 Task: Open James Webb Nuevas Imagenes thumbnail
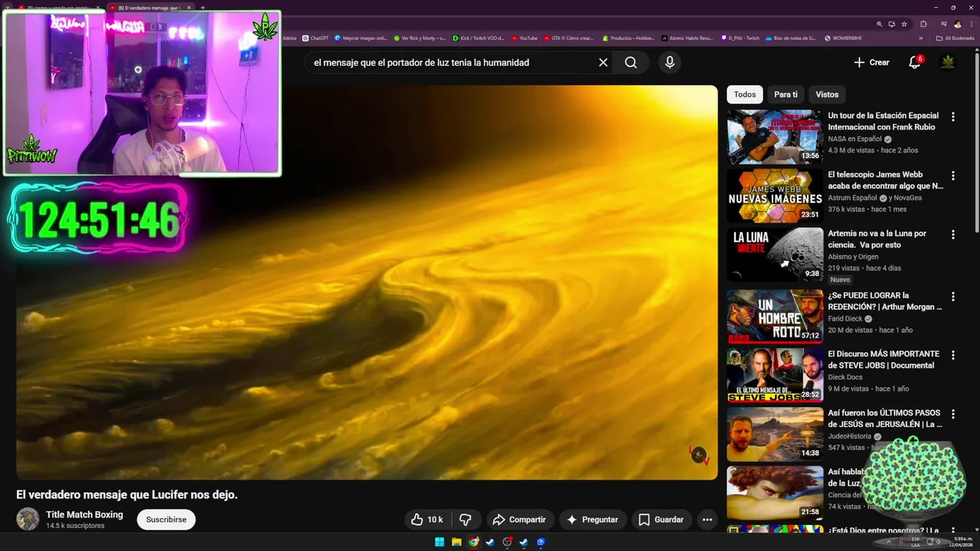pos(775,195)
